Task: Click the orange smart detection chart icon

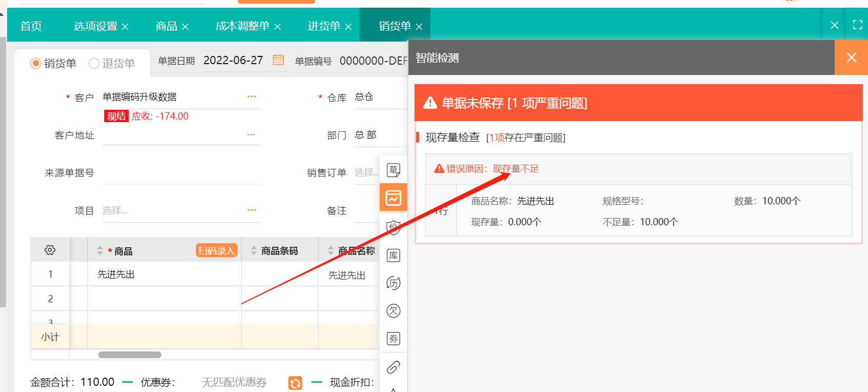Action: click(393, 198)
